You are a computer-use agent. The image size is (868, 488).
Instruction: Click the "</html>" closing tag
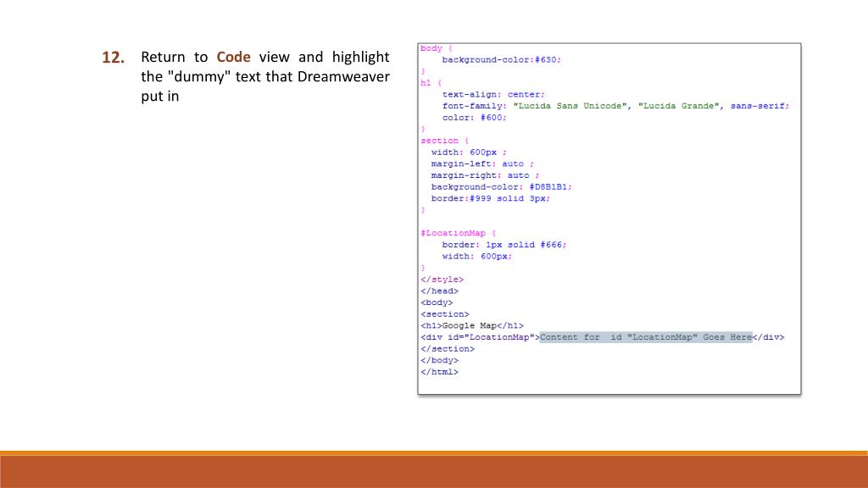(440, 372)
